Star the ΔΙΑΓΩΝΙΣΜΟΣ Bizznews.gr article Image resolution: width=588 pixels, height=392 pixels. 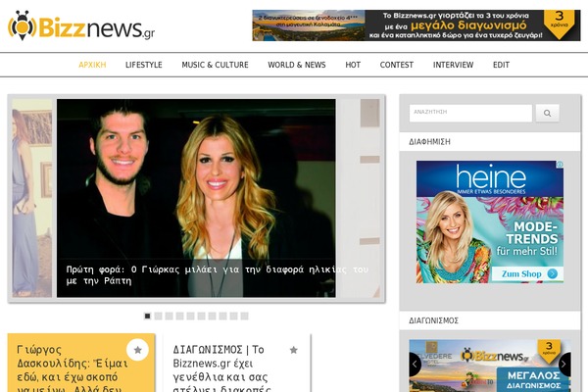[294, 350]
